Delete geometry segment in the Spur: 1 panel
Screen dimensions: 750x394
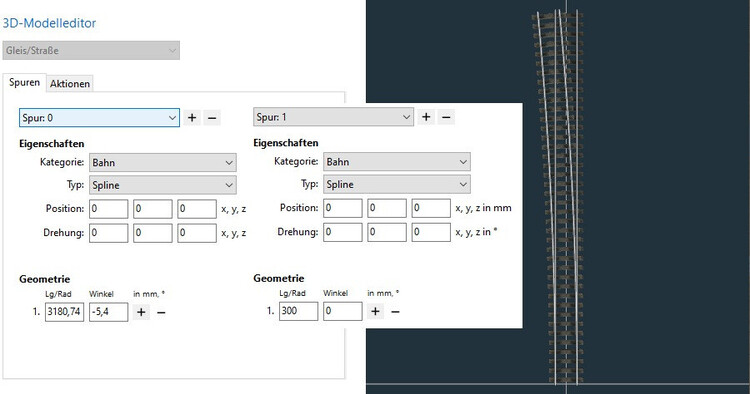click(x=395, y=311)
